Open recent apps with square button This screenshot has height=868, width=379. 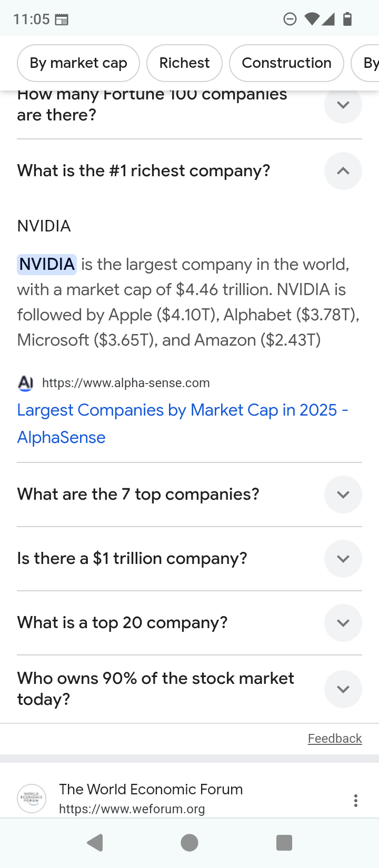point(284,843)
